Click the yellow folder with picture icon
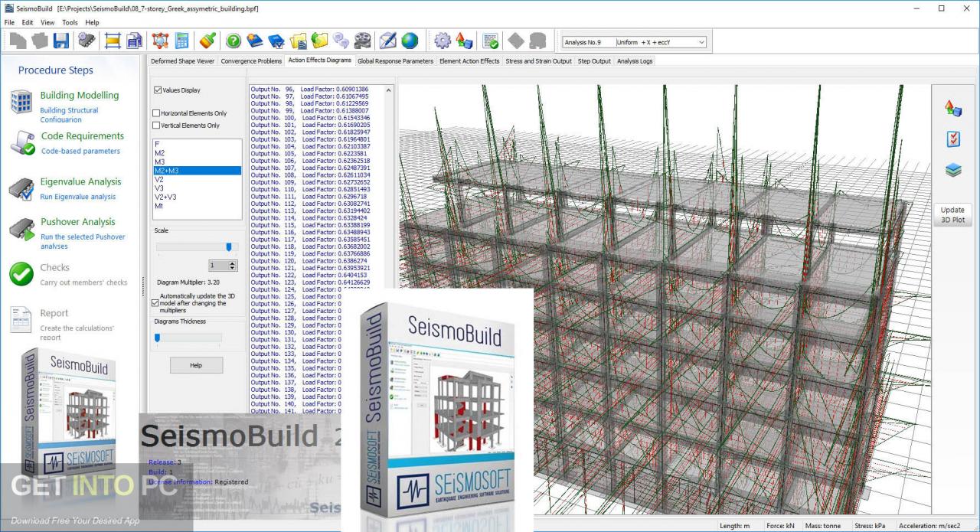The image size is (980, 532). coord(299,41)
